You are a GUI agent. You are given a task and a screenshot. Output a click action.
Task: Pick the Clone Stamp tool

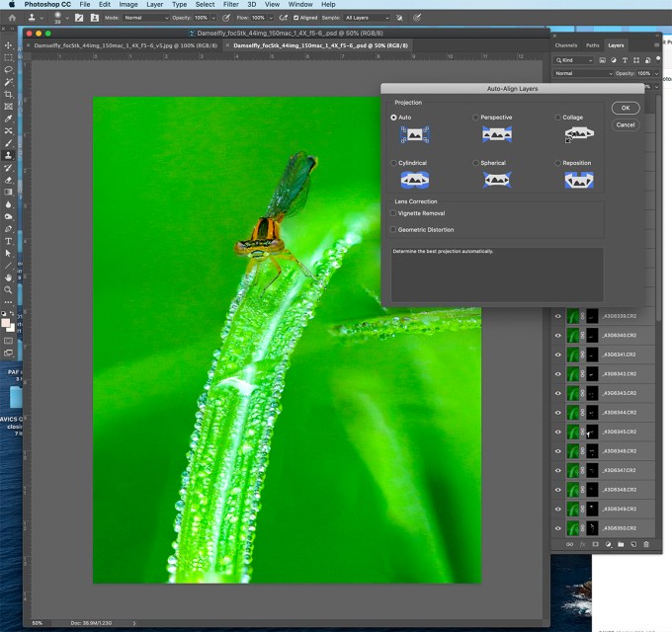click(x=9, y=155)
